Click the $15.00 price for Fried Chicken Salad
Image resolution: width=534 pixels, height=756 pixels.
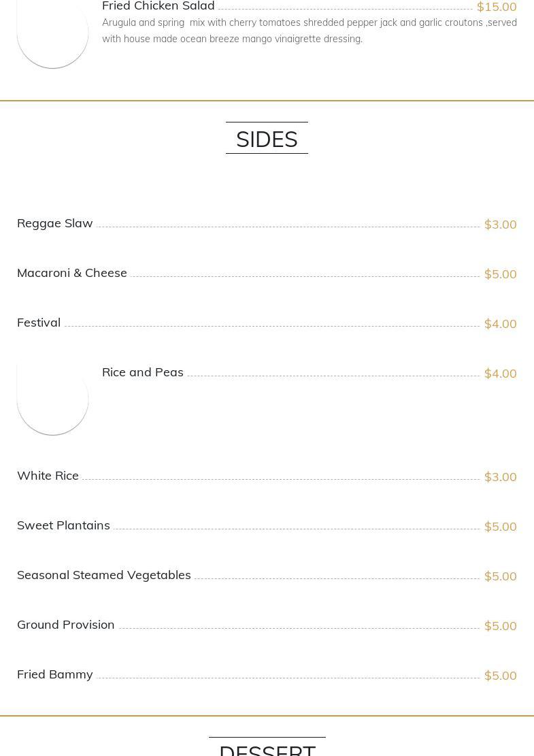coord(496,7)
